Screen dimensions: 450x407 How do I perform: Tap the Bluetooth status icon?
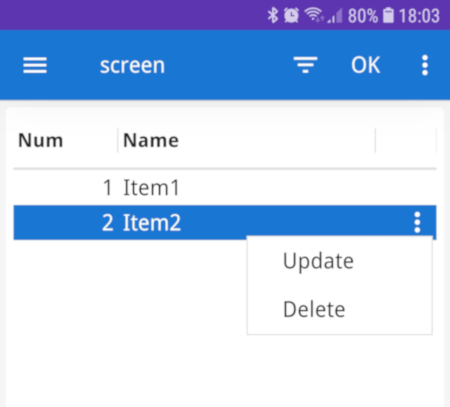tap(273, 15)
